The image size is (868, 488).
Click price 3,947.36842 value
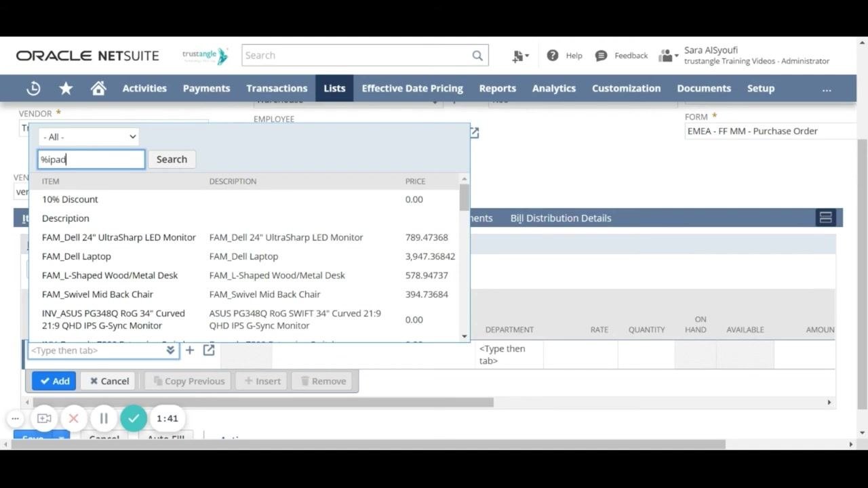pyautogui.click(x=430, y=256)
